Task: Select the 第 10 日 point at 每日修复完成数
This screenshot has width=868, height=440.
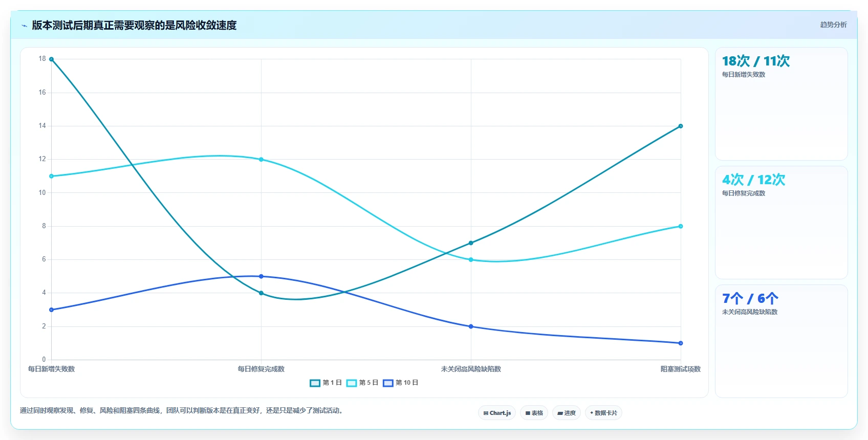Action: (x=261, y=276)
